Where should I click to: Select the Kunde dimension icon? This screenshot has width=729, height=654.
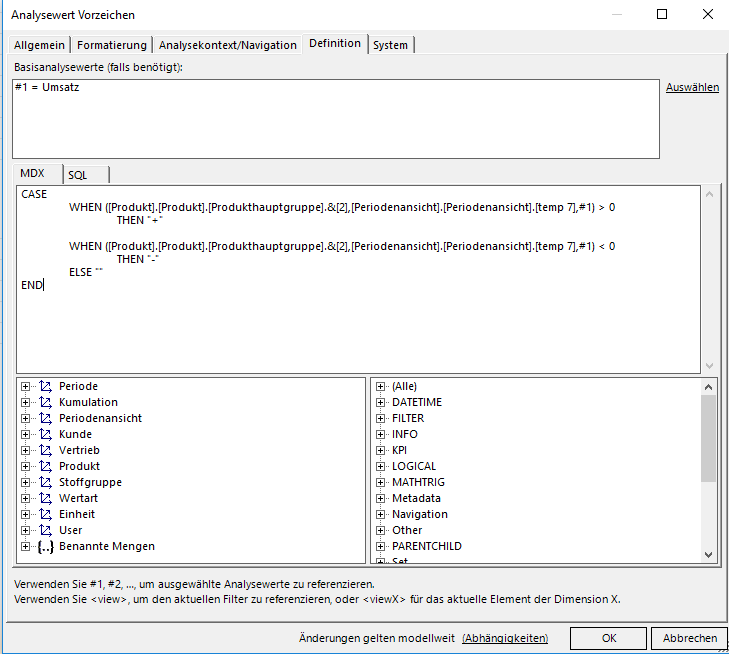pos(45,434)
